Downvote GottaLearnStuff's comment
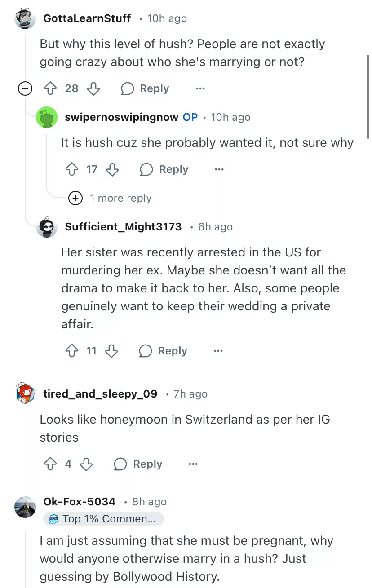The height and width of the screenshot is (588, 372). (x=93, y=88)
